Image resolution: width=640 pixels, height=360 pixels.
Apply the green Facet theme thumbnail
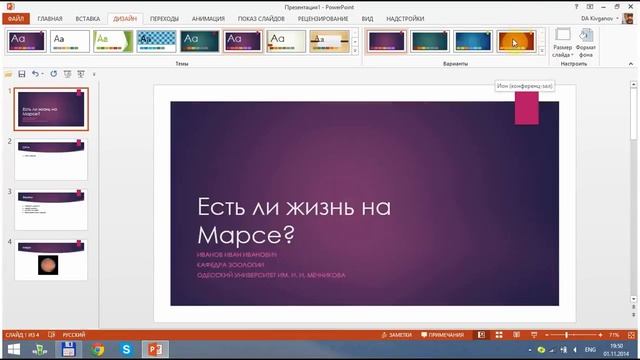coord(113,41)
